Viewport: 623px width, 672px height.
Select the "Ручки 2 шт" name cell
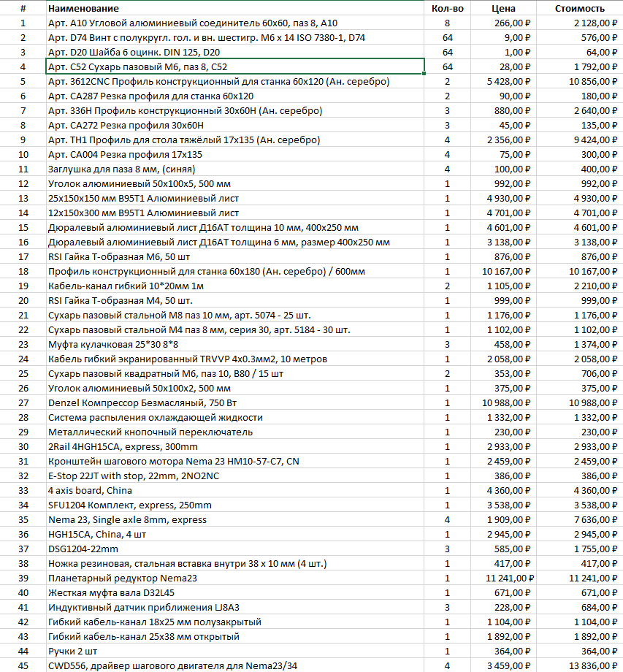pyautogui.click(x=235, y=651)
